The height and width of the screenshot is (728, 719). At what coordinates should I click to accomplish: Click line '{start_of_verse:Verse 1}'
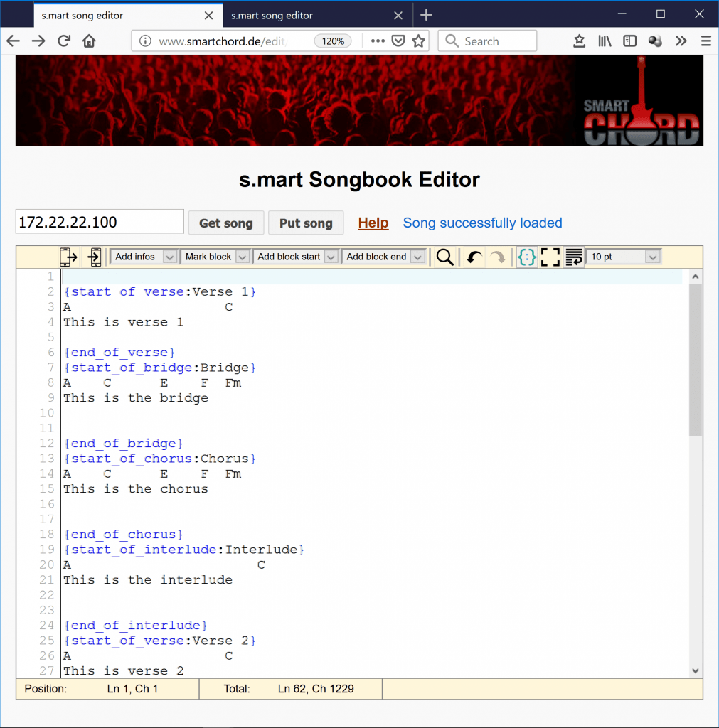click(x=160, y=291)
